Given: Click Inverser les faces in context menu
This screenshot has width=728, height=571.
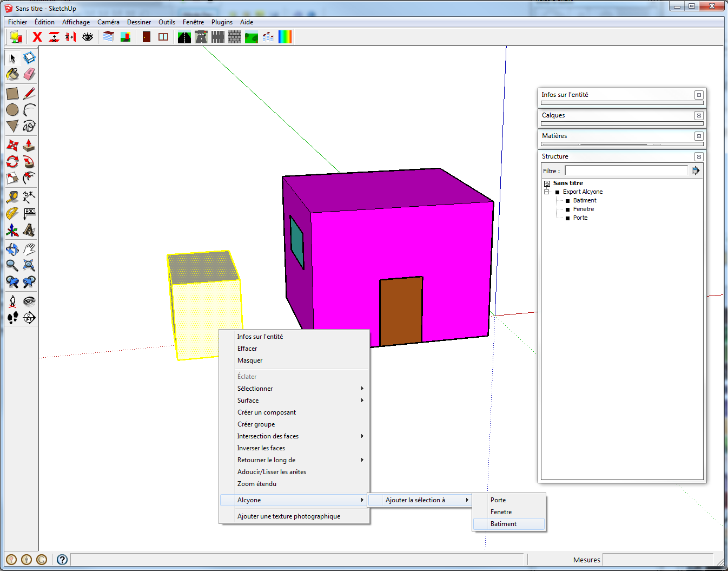Looking at the screenshot, I should tap(294, 448).
